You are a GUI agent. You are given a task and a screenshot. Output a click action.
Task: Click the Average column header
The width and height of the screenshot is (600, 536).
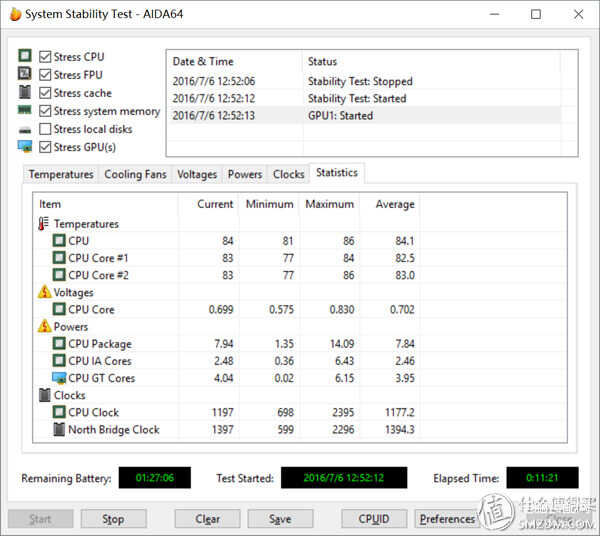(x=390, y=204)
